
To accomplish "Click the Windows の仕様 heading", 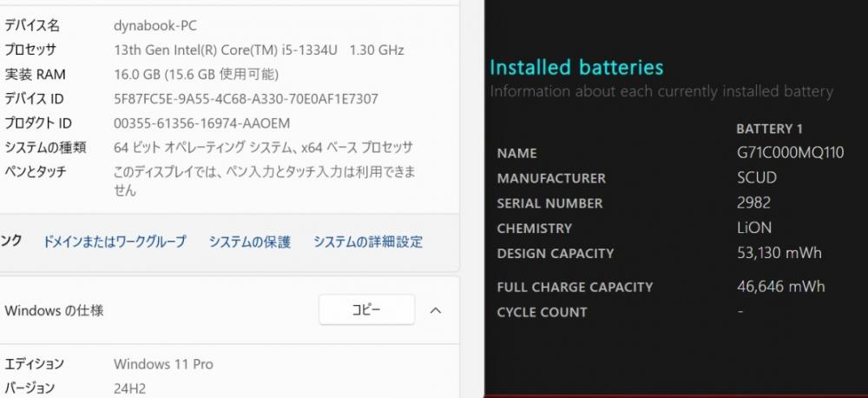I will [x=54, y=310].
